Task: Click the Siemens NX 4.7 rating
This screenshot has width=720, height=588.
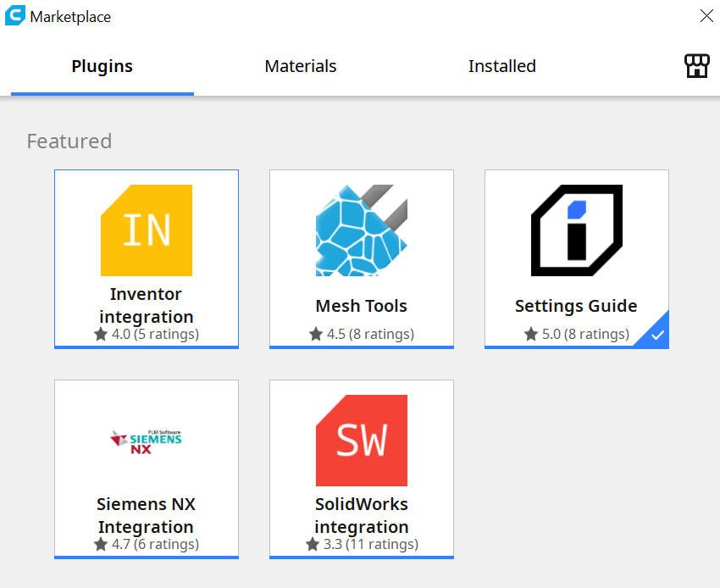Action: tap(147, 544)
